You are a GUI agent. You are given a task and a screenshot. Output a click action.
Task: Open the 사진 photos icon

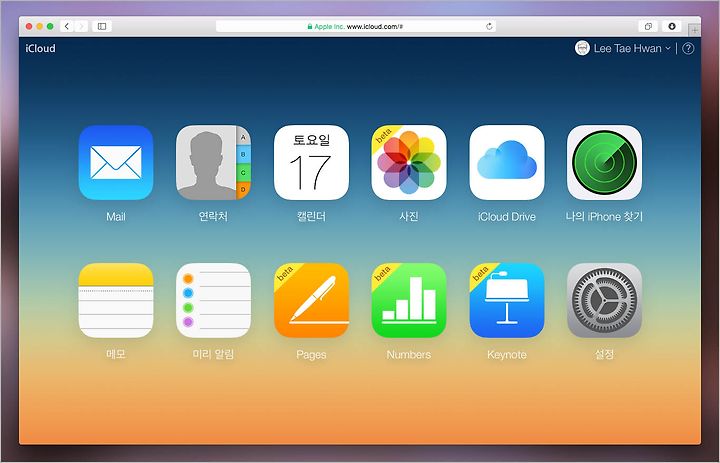[x=409, y=163]
